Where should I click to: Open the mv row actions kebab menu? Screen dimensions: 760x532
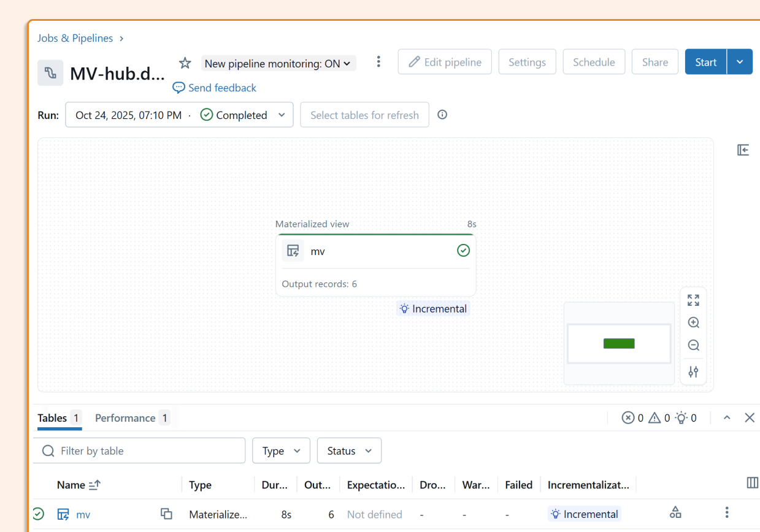(727, 512)
